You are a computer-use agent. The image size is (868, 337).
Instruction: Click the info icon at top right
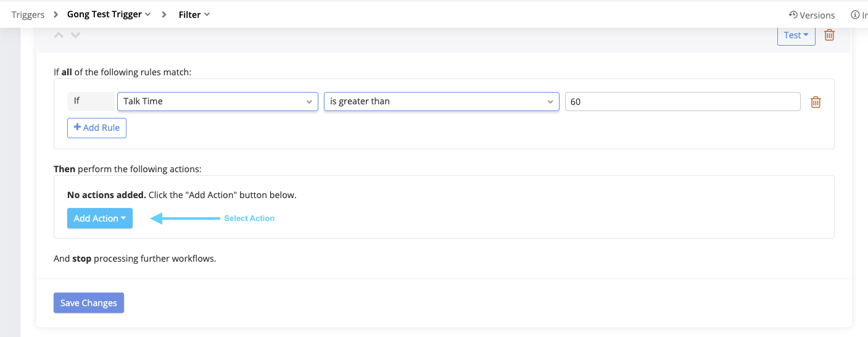click(854, 15)
